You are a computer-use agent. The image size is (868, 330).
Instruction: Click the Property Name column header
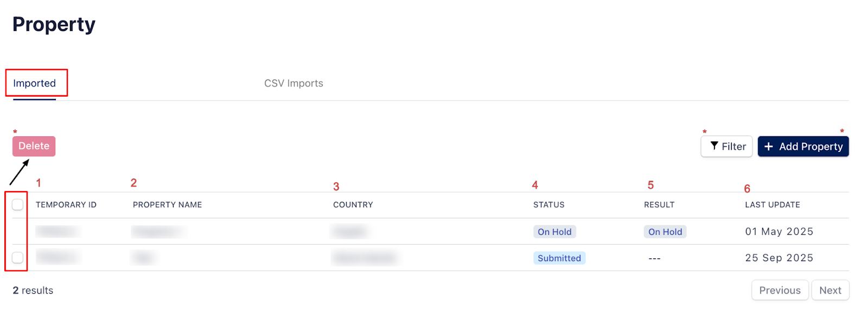pyautogui.click(x=167, y=205)
